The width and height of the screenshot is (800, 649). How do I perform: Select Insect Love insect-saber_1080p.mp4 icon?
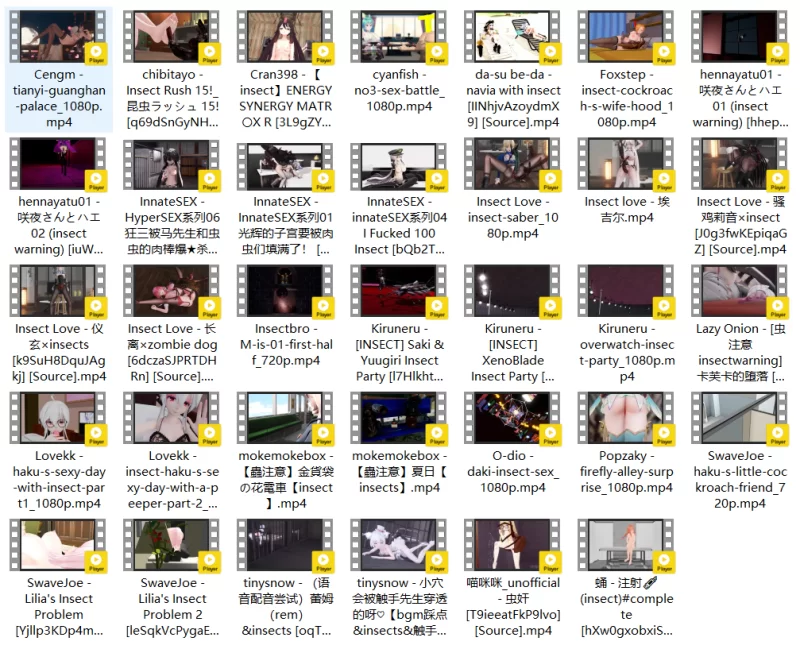(x=512, y=163)
